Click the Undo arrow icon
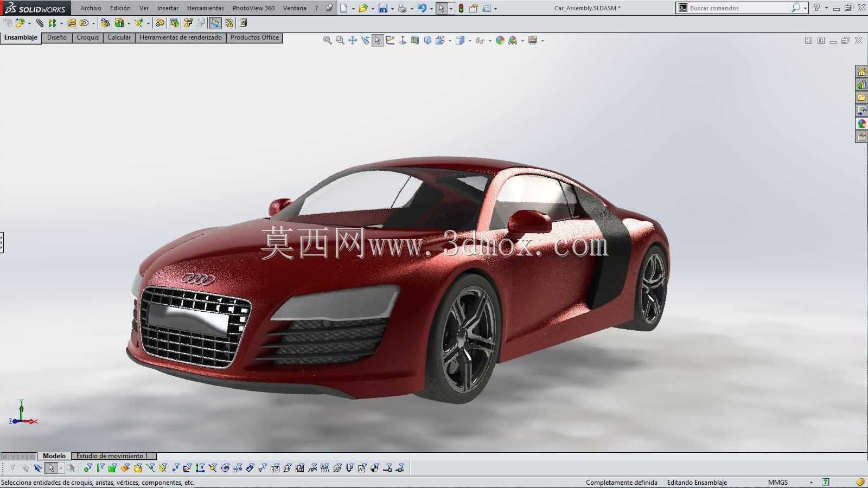The width and height of the screenshot is (868, 488). [x=422, y=8]
